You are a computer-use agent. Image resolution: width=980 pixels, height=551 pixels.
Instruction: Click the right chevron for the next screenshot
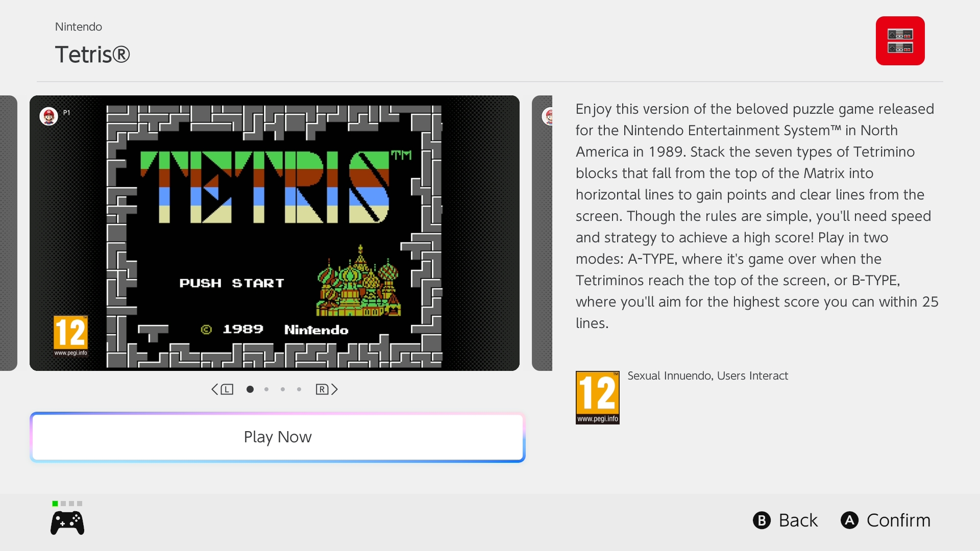pyautogui.click(x=335, y=390)
